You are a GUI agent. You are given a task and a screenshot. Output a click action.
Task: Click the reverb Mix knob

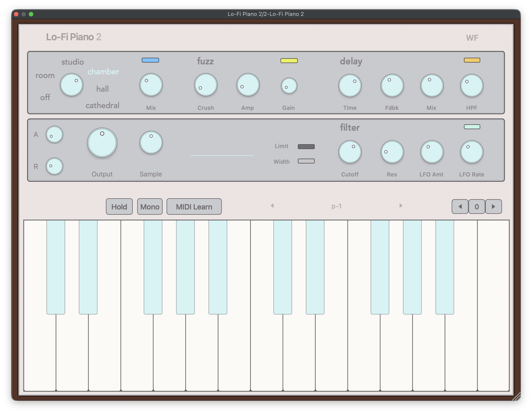[x=151, y=85]
